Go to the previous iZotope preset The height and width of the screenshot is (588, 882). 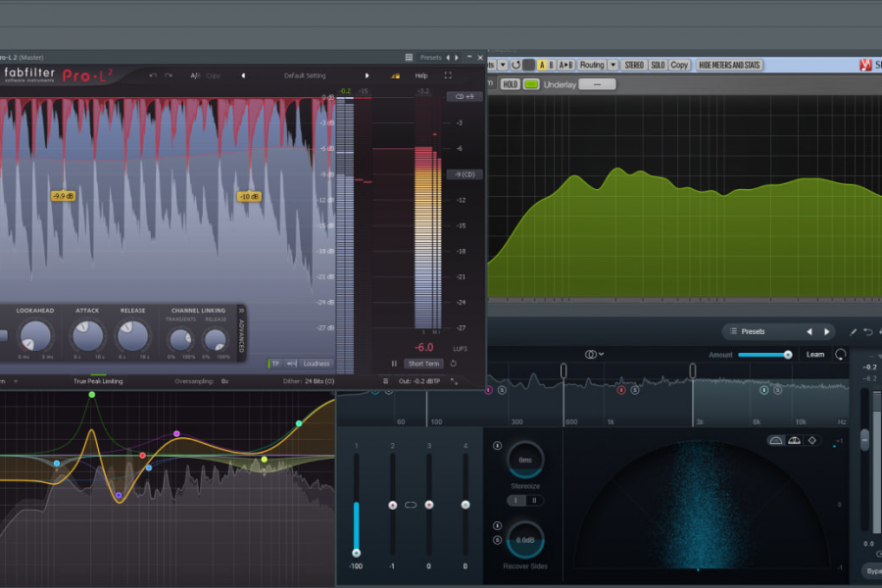[809, 331]
